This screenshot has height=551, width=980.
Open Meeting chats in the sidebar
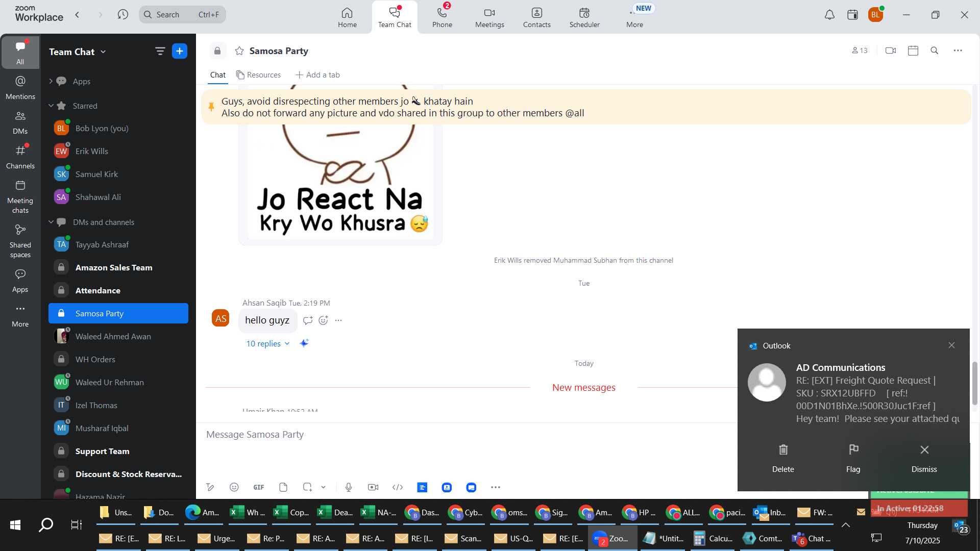pyautogui.click(x=20, y=197)
